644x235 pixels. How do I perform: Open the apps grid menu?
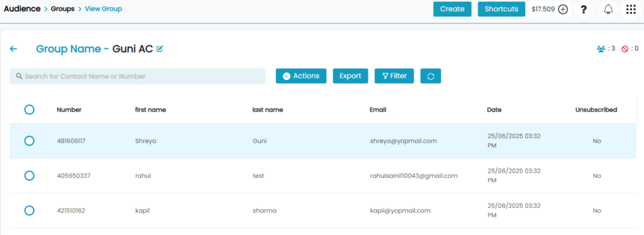[631, 9]
